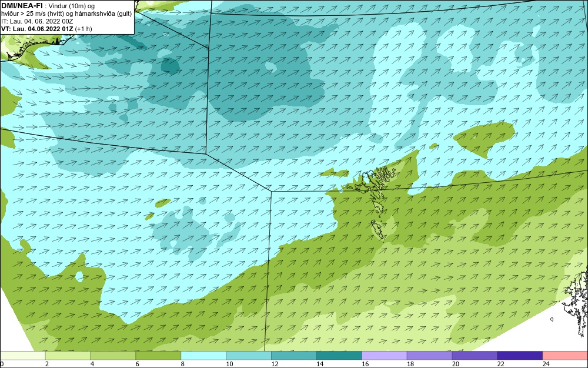Click the DMI/NEA-FI title text
This screenshot has height=368, width=588.
(22, 6)
